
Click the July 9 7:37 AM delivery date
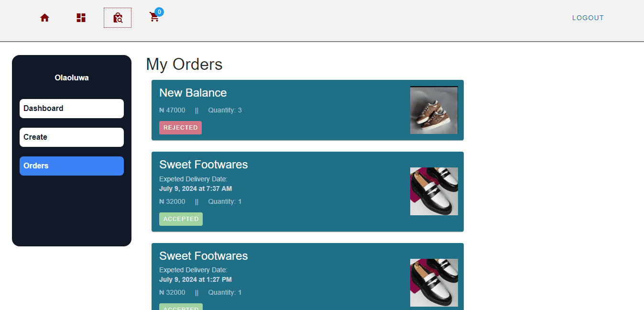[195, 188]
